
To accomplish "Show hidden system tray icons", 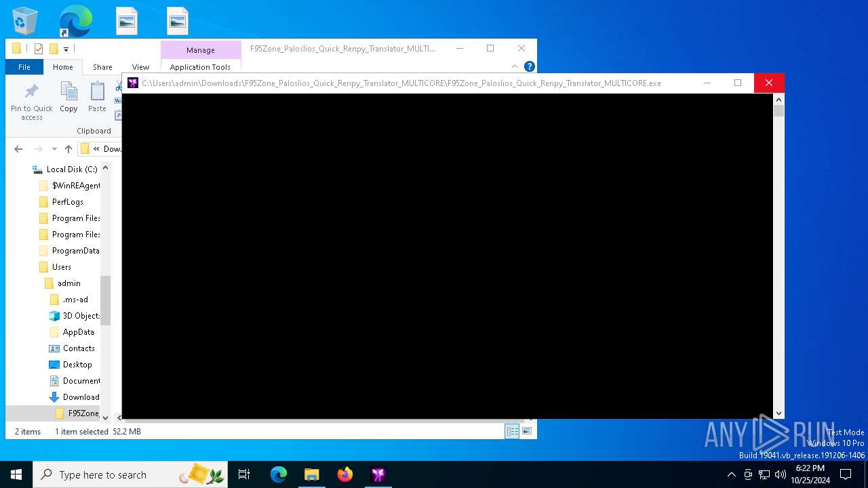I will tap(731, 474).
